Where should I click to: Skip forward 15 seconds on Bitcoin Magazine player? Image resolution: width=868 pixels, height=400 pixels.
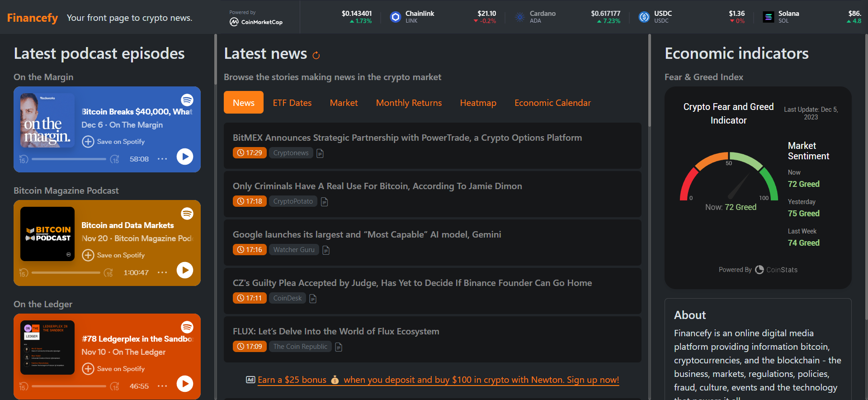108,273
